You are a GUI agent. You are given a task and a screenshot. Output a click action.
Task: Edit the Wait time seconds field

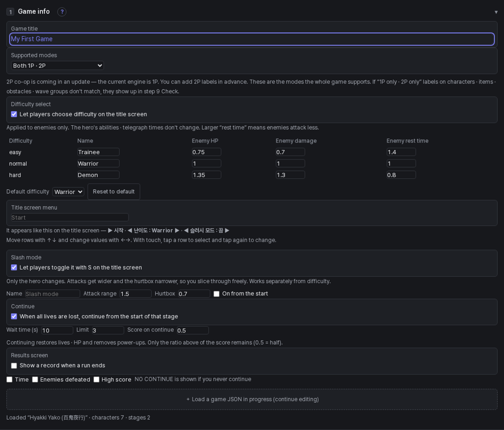(57, 330)
